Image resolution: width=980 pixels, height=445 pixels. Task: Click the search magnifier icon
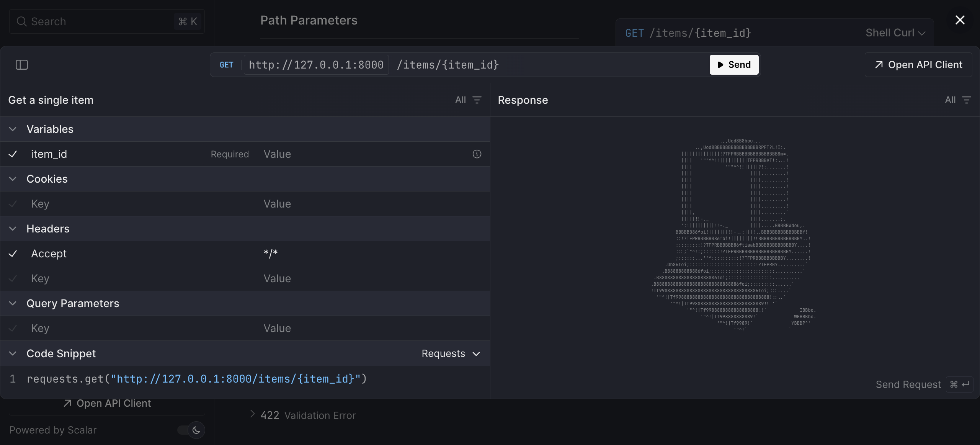point(22,21)
